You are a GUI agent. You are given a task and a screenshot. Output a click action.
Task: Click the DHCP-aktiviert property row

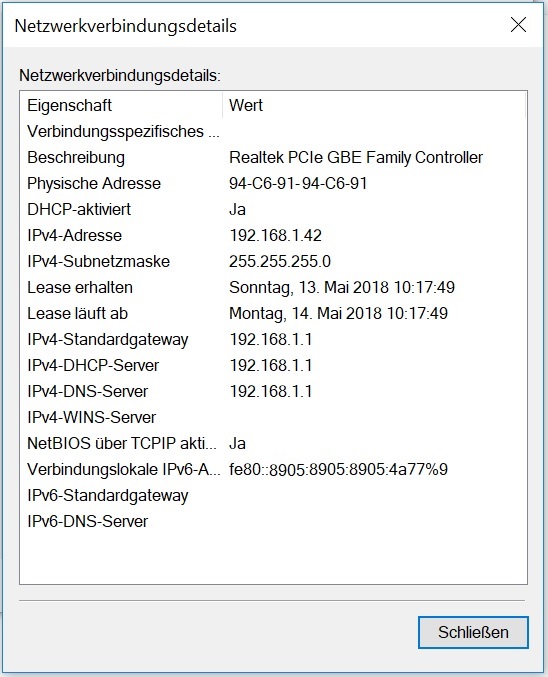point(273,209)
